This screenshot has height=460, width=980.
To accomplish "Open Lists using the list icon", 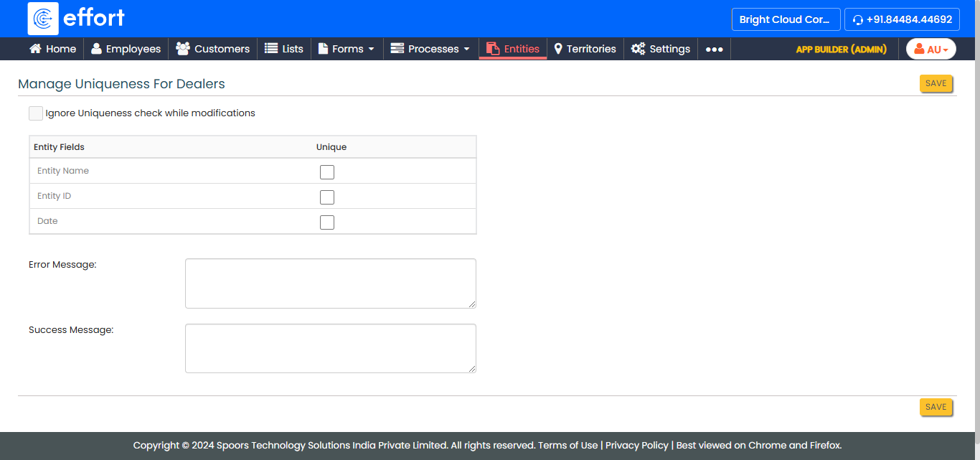I will point(271,49).
